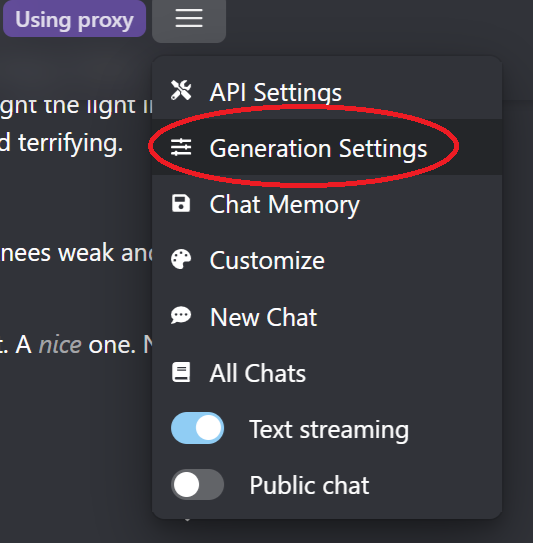Click the New Chat speech bubble icon
This screenshot has width=533, height=543.
(x=181, y=315)
